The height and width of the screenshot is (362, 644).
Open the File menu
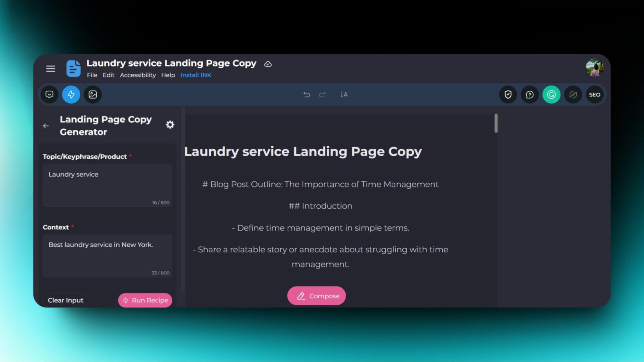tap(92, 75)
